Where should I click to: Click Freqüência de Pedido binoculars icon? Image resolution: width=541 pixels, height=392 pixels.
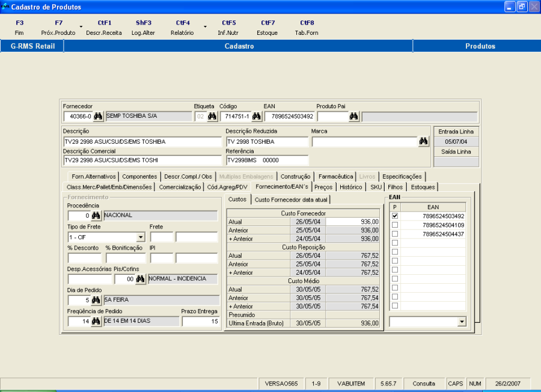click(x=96, y=321)
